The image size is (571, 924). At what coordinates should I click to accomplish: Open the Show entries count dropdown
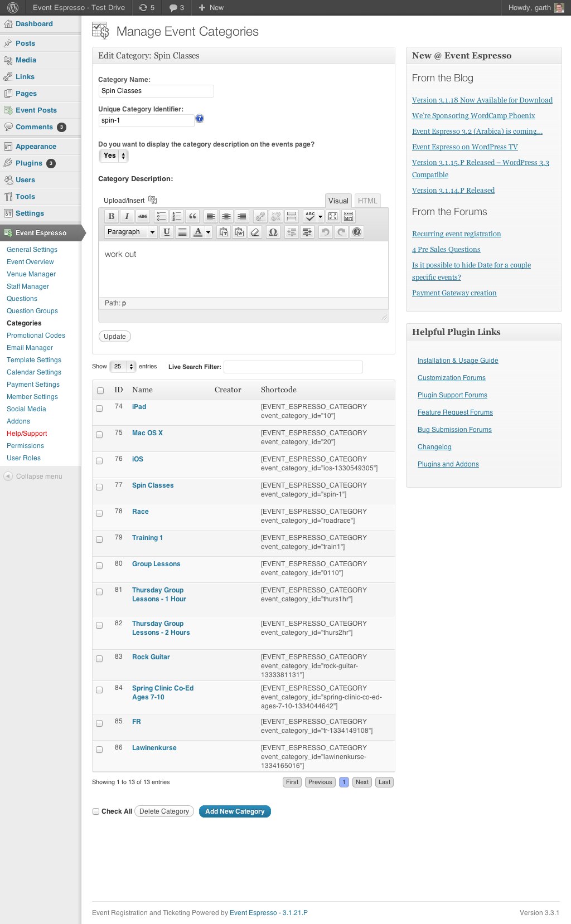[x=123, y=367]
